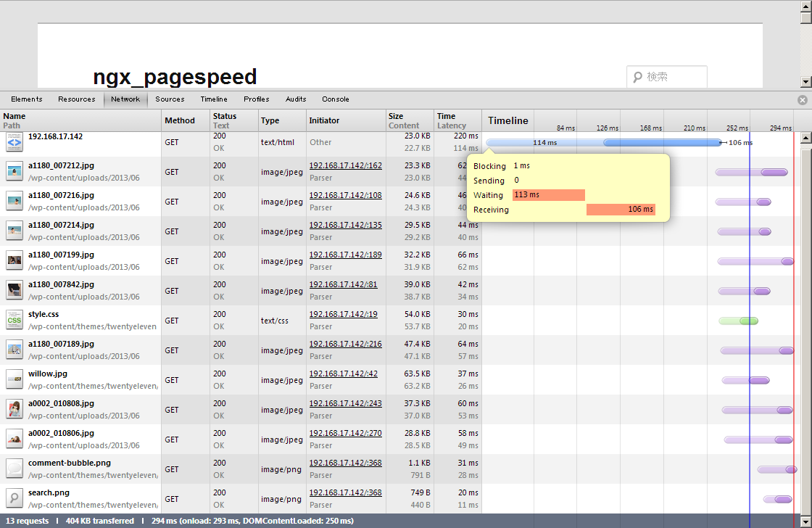Viewport: 812px width, 528px height.
Task: Click the comment-bubble.png file icon
Action: [x=14, y=469]
